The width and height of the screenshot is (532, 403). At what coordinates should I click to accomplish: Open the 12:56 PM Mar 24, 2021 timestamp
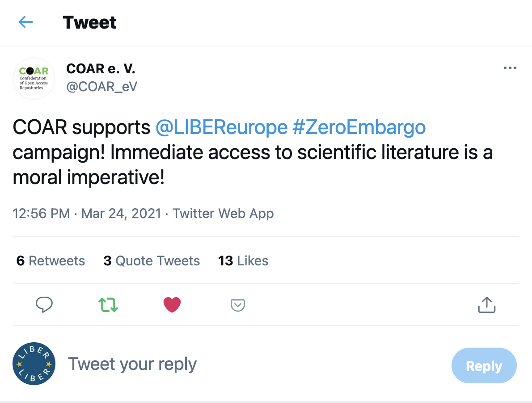pyautogui.click(x=87, y=214)
